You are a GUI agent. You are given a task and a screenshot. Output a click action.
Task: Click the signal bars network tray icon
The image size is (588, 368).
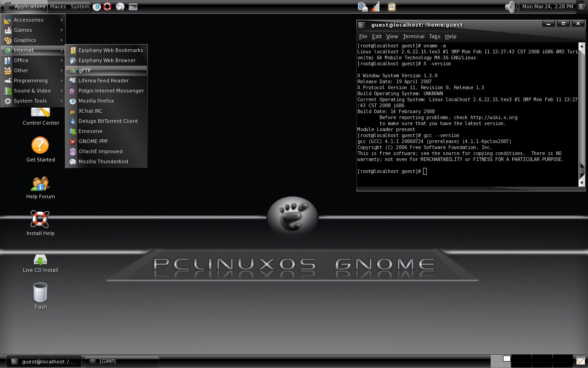[375, 6]
